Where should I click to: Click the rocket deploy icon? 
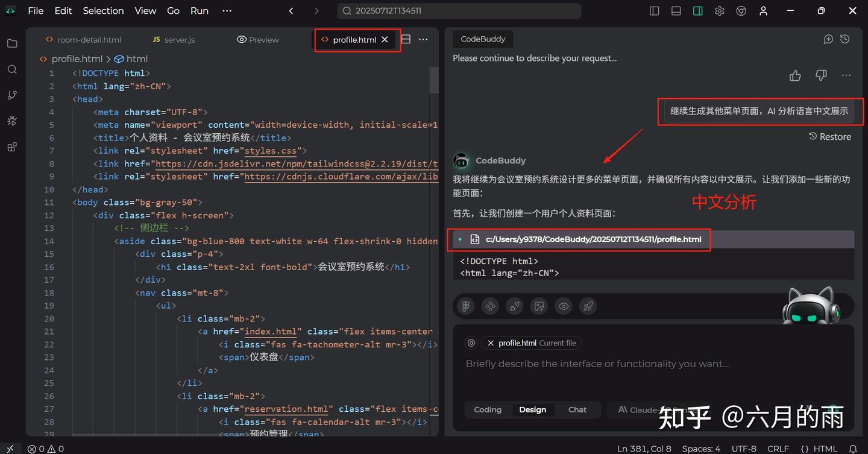(x=588, y=306)
